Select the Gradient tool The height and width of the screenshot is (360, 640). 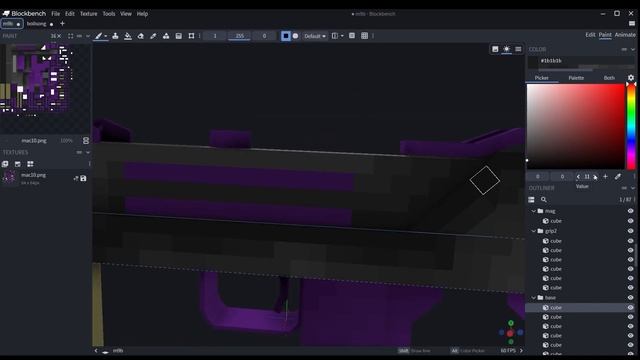click(178, 36)
